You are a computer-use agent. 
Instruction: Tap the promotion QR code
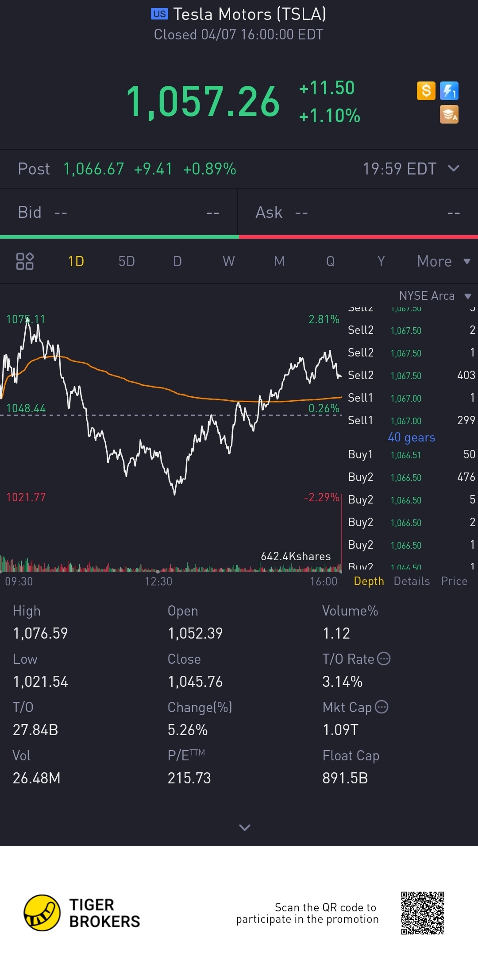[x=422, y=913]
